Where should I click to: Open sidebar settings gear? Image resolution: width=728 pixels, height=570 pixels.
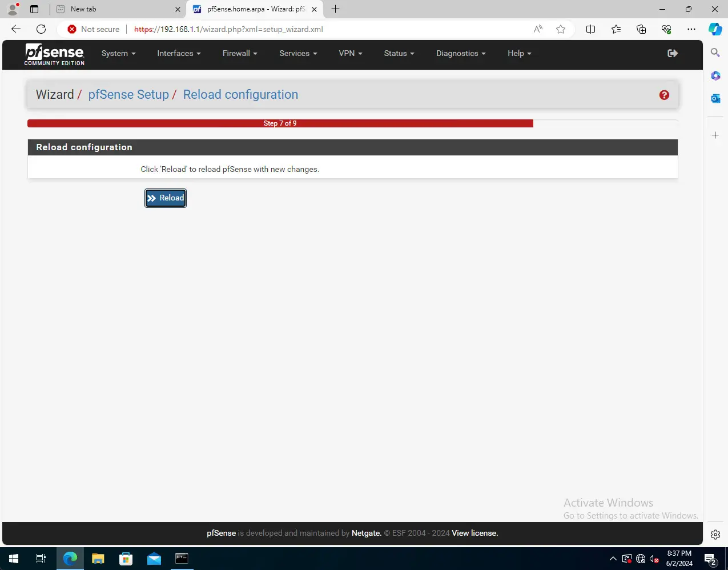pyautogui.click(x=715, y=535)
